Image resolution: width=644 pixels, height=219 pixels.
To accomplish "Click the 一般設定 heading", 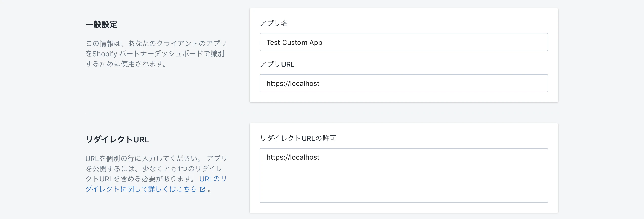I will click(x=102, y=25).
